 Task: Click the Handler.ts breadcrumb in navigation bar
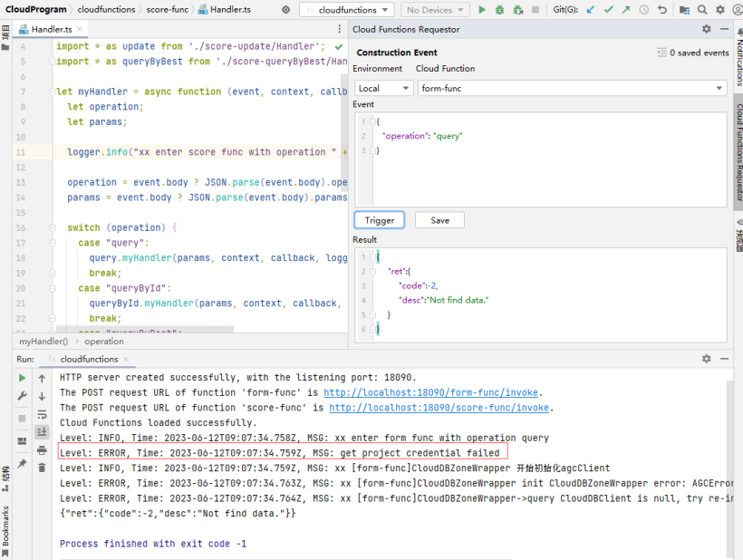224,9
